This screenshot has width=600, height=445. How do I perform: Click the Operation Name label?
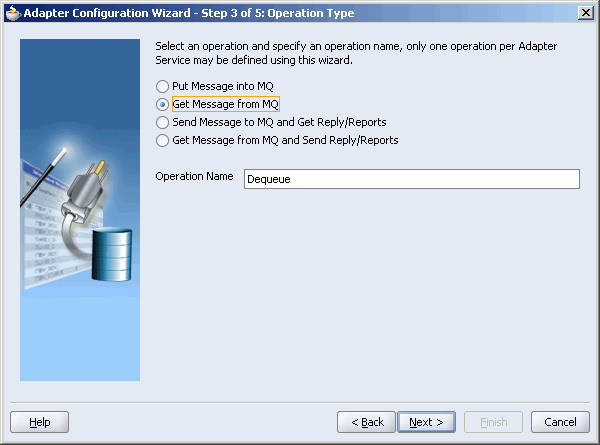pos(194,176)
